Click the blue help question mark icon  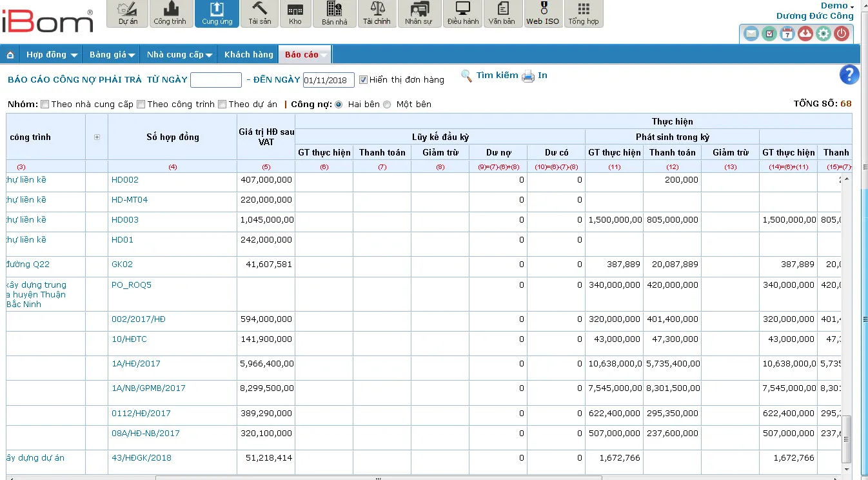849,75
